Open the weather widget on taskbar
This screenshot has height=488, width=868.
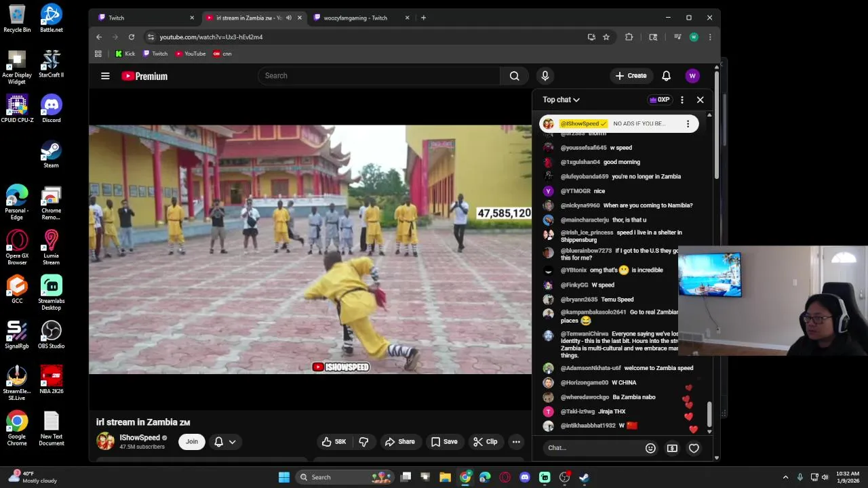tap(34, 477)
